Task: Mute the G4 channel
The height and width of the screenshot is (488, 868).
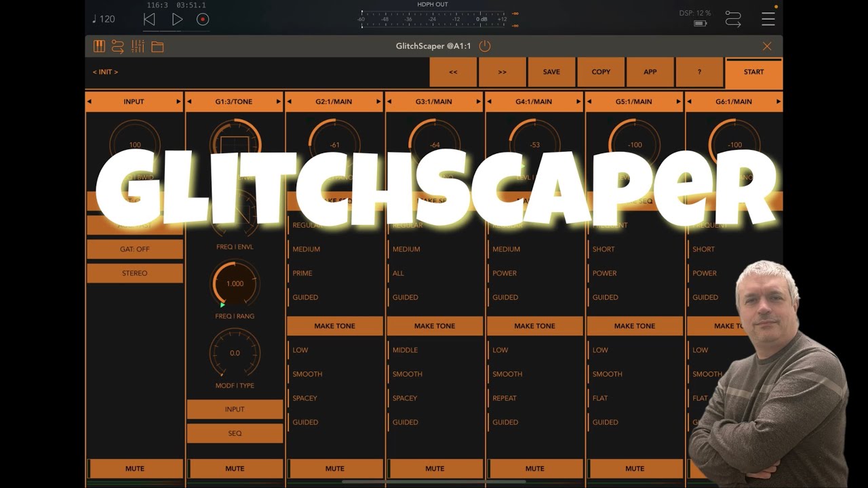Action: [535, 468]
